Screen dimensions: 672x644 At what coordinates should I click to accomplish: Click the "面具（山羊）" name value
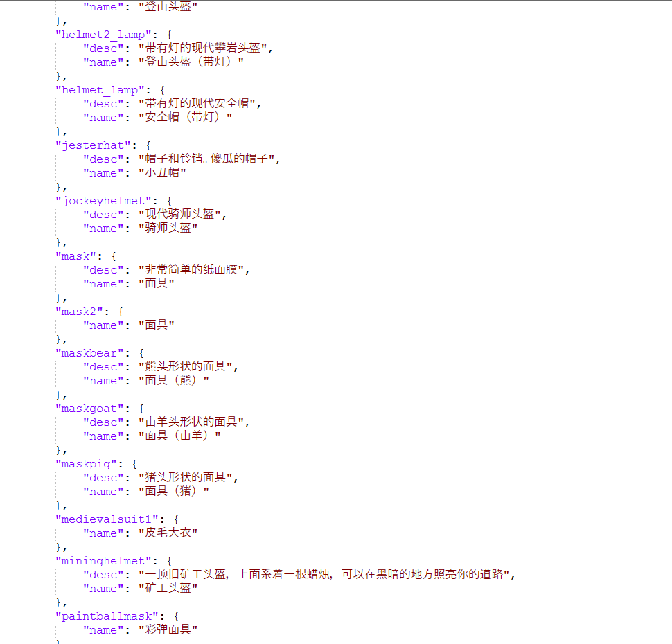tap(179, 436)
